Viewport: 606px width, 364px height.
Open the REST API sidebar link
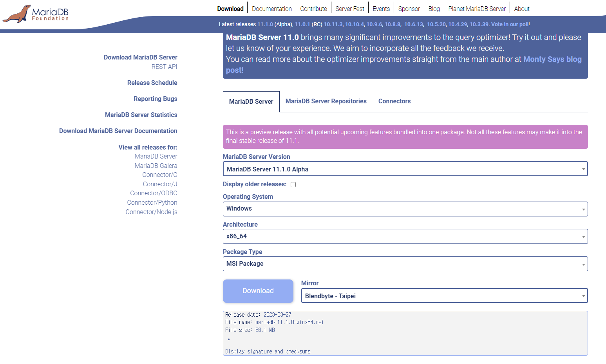click(x=165, y=67)
